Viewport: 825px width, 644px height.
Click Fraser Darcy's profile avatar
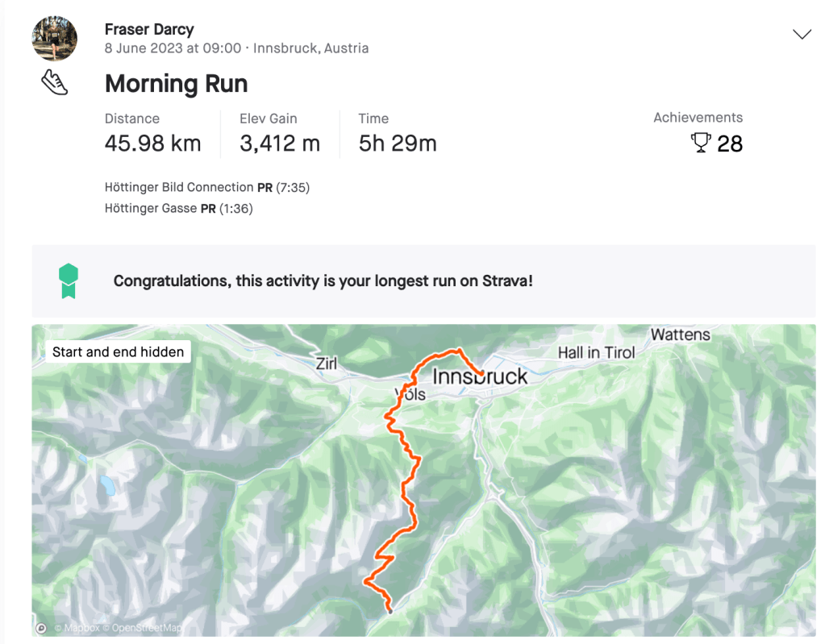tap(54, 38)
